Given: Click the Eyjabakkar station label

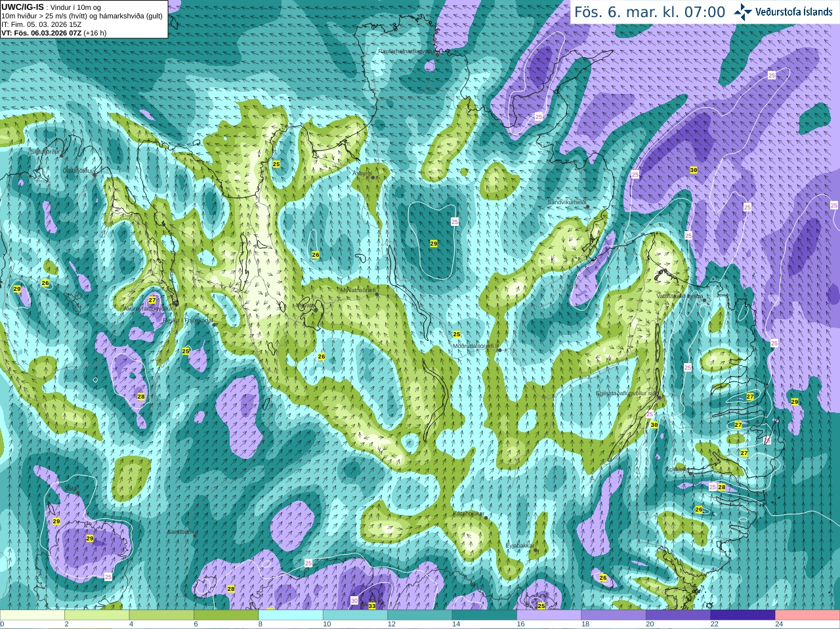Looking at the screenshot, I should 520,546.
